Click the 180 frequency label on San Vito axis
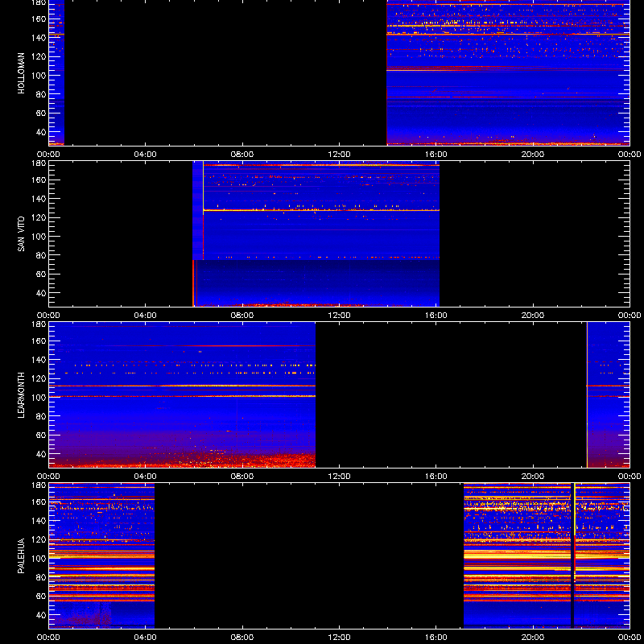Image resolution: width=644 pixels, height=644 pixels. point(39,163)
